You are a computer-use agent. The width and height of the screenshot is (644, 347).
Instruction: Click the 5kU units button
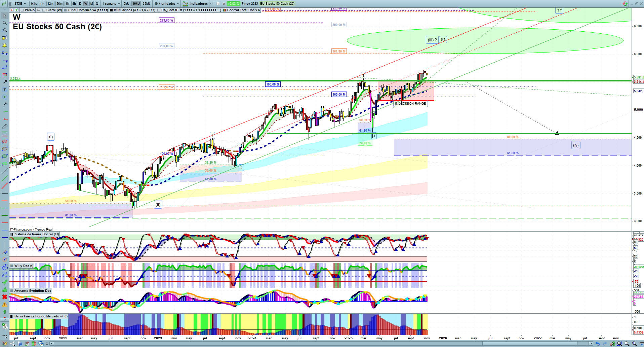[x=126, y=4]
